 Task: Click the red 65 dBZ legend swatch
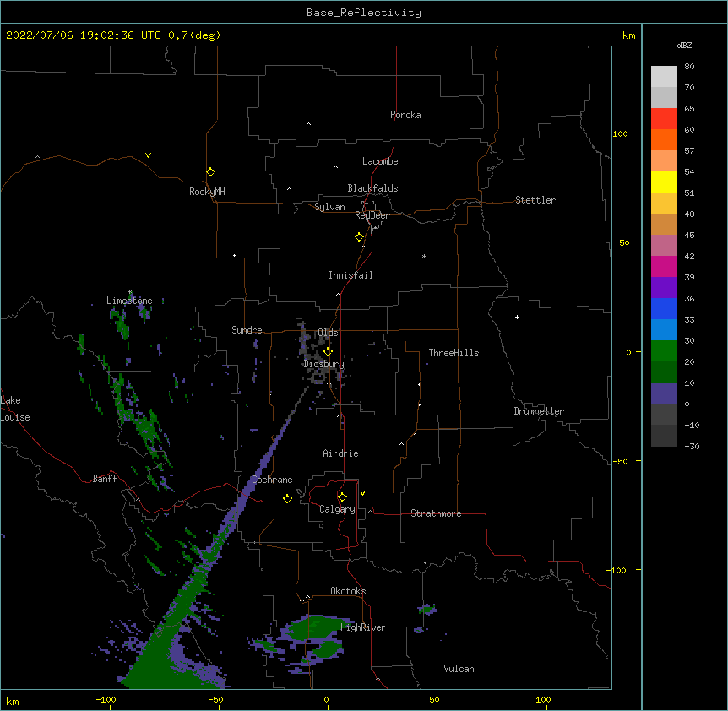tap(664, 118)
